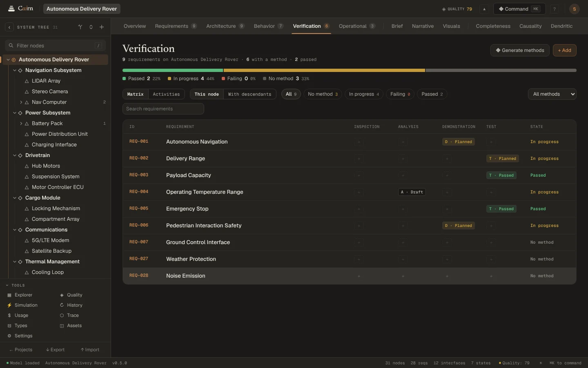Click the help question mark icon
The height and width of the screenshot is (368, 588).
[555, 9]
